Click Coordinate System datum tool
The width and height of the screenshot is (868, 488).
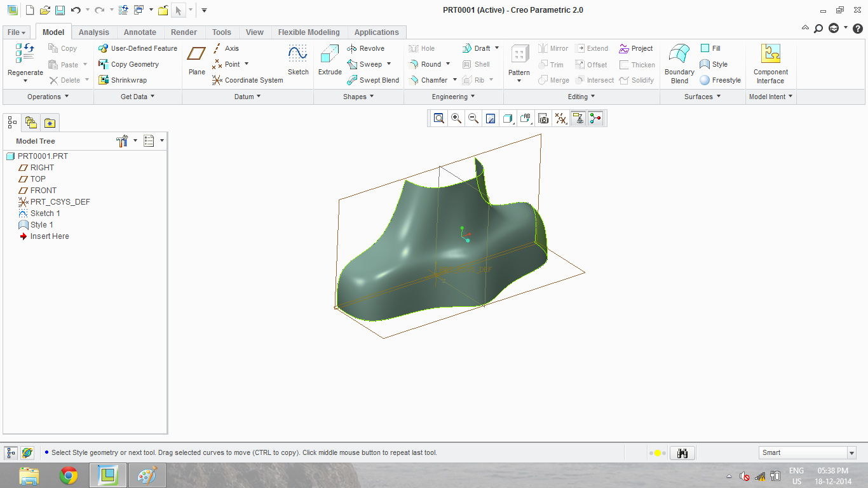point(247,80)
